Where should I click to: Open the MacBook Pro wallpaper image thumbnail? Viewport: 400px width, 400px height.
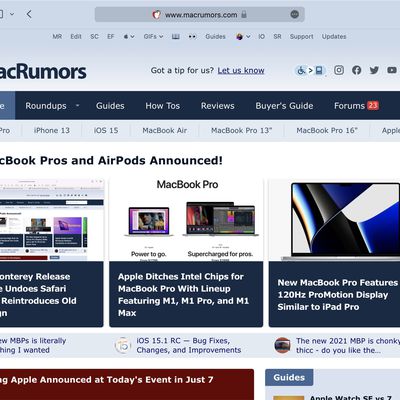tap(334, 220)
